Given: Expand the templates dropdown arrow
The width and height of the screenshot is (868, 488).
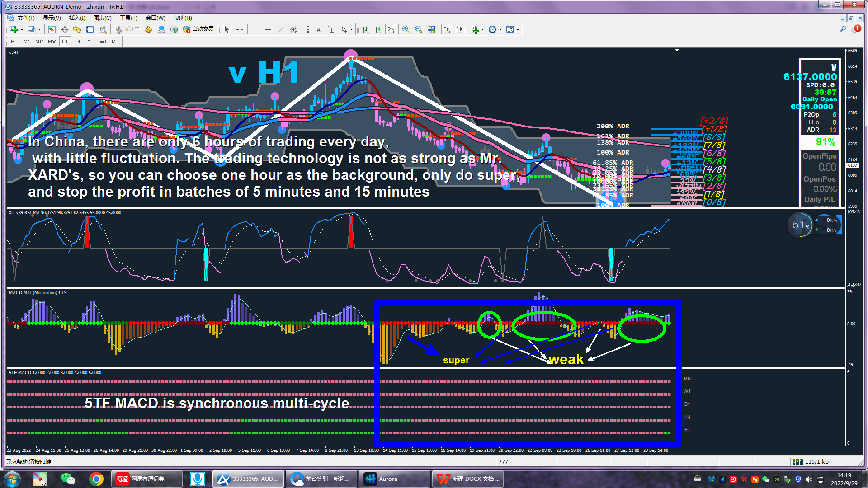Looking at the screenshot, I should pyautogui.click(x=518, y=29).
